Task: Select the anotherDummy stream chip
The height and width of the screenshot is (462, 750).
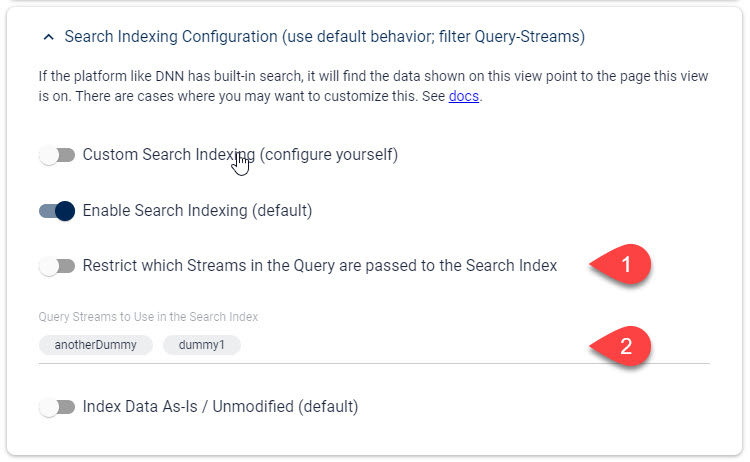Action: click(x=96, y=345)
